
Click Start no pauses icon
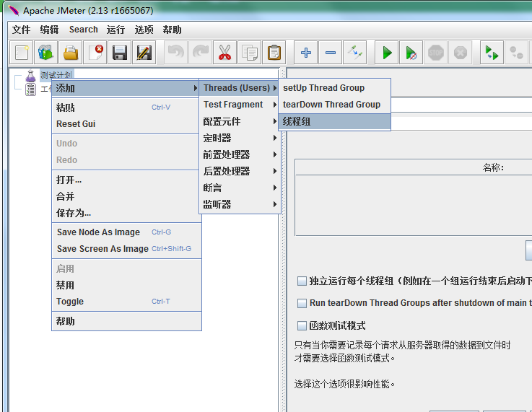[x=411, y=53]
